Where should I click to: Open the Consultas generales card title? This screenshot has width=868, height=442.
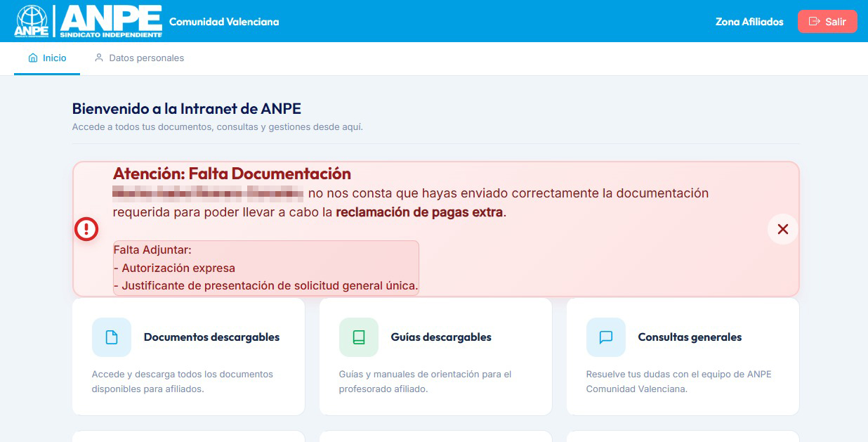tap(690, 337)
